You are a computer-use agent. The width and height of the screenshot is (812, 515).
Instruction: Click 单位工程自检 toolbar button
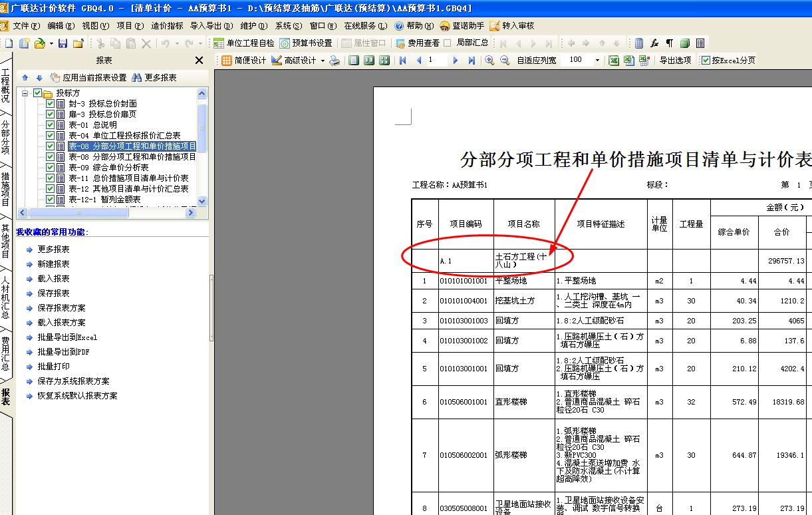pyautogui.click(x=243, y=43)
